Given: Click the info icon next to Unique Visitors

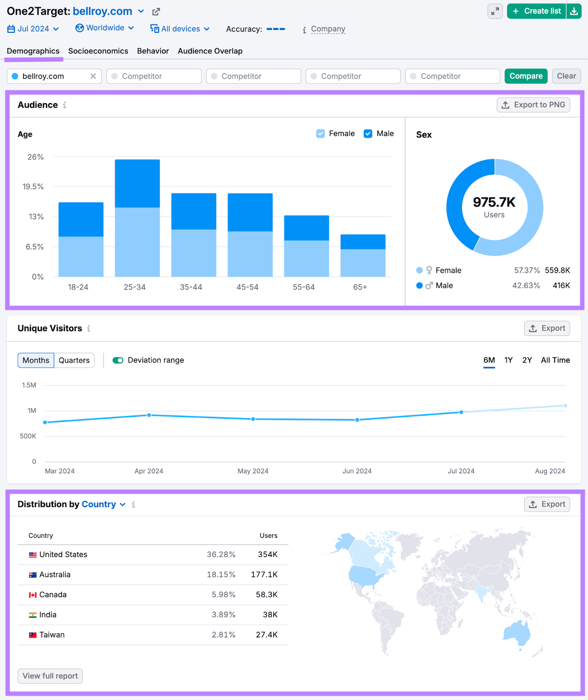Looking at the screenshot, I should [89, 328].
